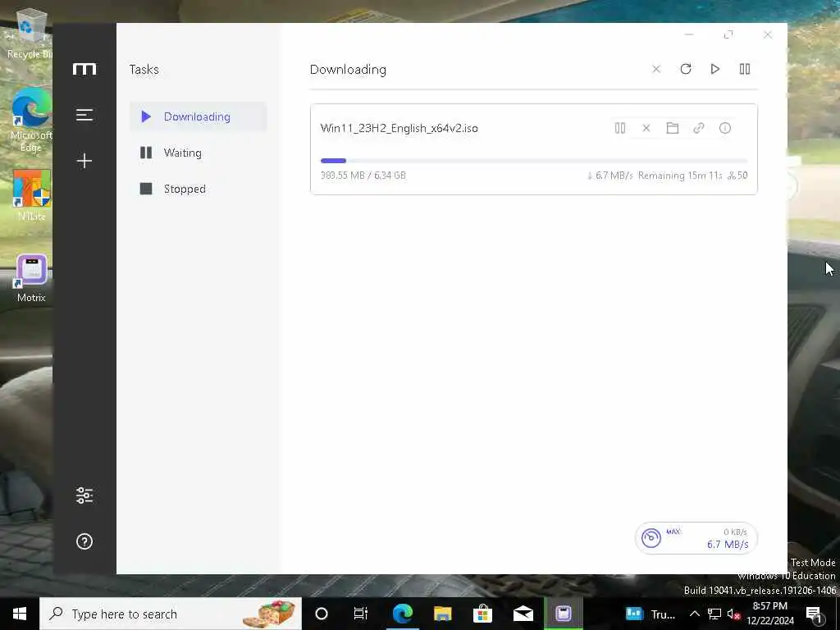Delete selected tasks from the header toolbar

pyautogui.click(x=656, y=69)
